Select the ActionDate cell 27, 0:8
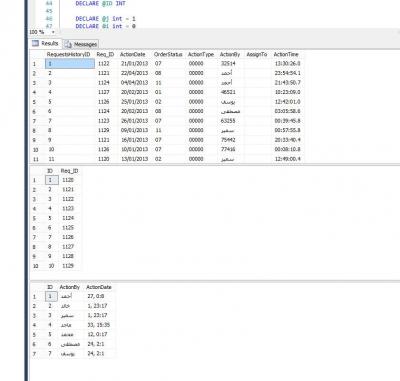The height and width of the screenshot is (381, 400). (99, 296)
